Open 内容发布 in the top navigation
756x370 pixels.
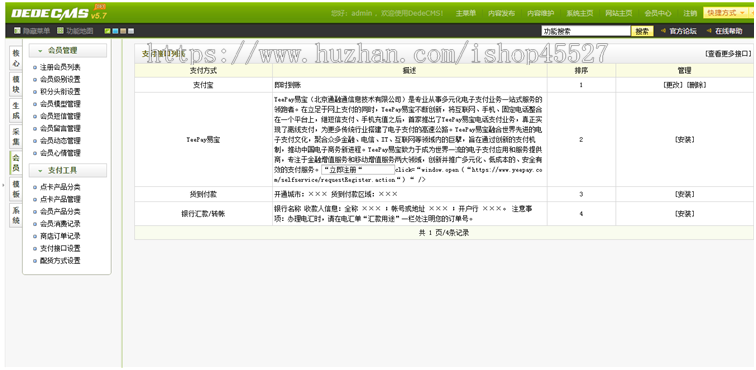501,14
